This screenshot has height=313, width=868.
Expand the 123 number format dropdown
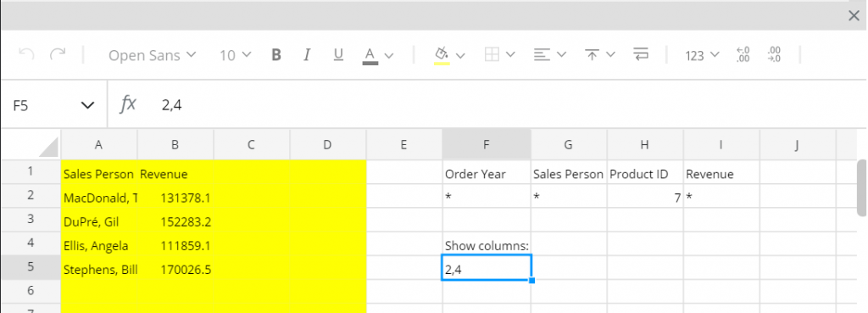point(702,55)
